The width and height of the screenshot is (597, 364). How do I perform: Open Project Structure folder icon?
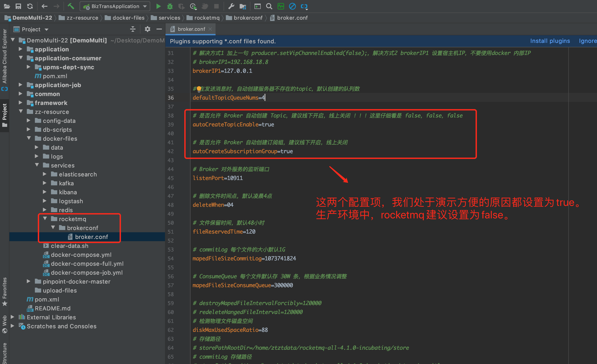coord(243,6)
